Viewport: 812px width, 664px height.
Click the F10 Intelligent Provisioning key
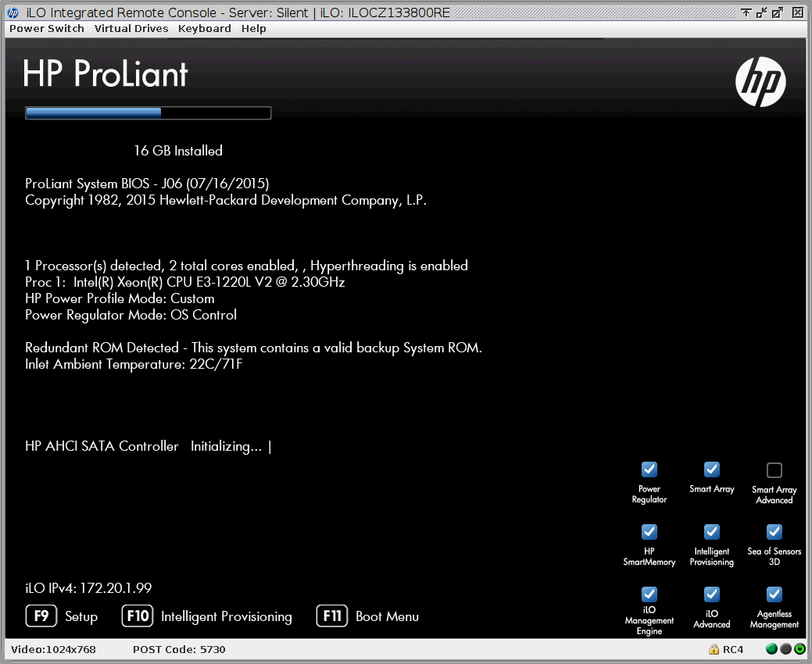pos(138,616)
